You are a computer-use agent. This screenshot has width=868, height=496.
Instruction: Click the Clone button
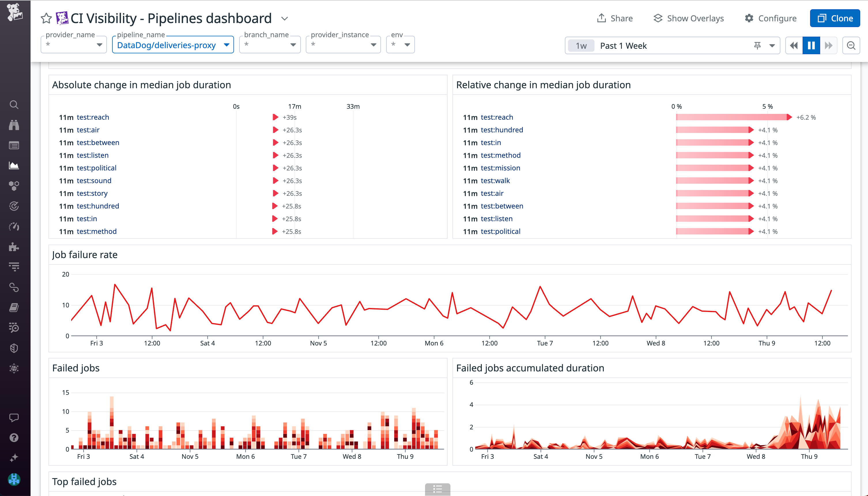(x=835, y=18)
